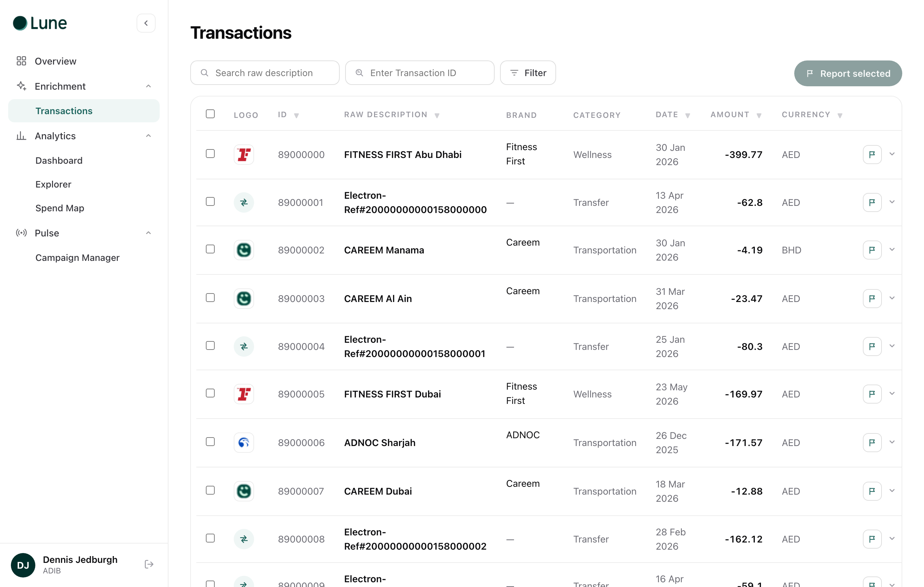Click the Fitness First logo for 89000005
Image resolution: width=924 pixels, height=587 pixels.
244,394
